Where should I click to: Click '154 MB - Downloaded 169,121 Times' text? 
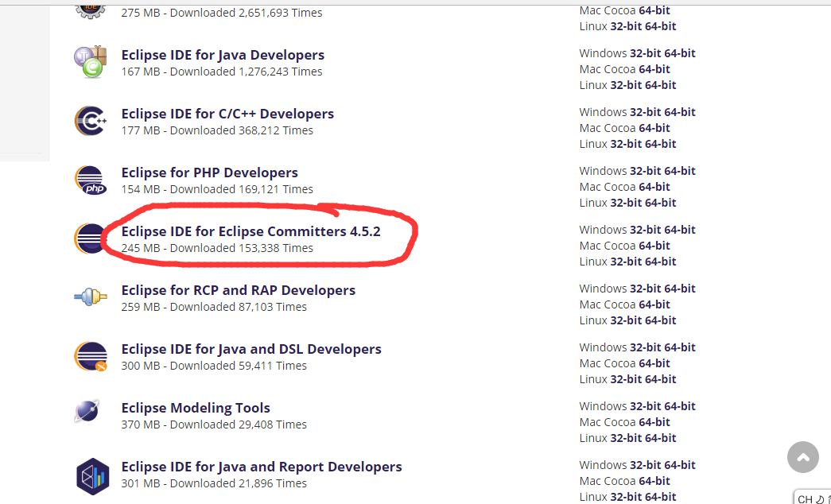tap(217, 189)
